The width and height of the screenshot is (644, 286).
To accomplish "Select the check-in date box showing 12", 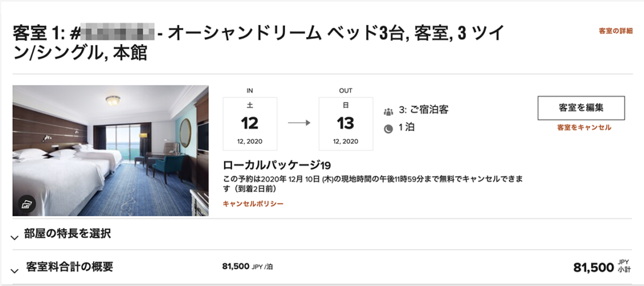I will [250, 123].
